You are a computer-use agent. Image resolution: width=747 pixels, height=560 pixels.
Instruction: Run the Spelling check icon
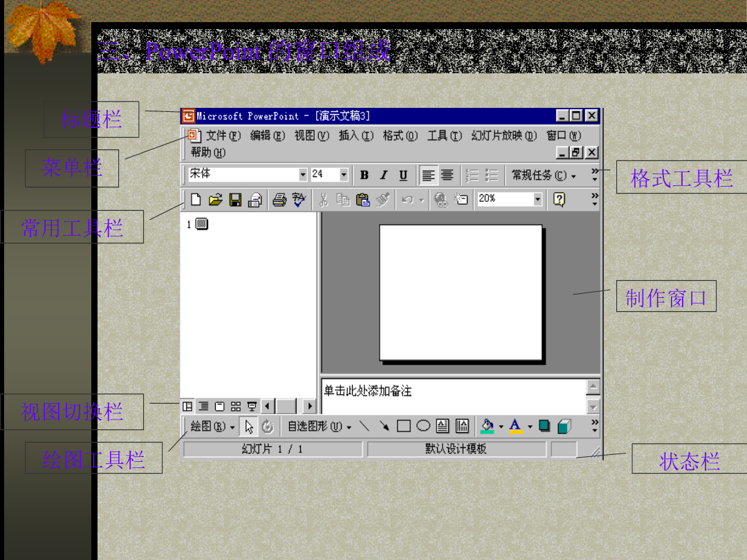[299, 200]
